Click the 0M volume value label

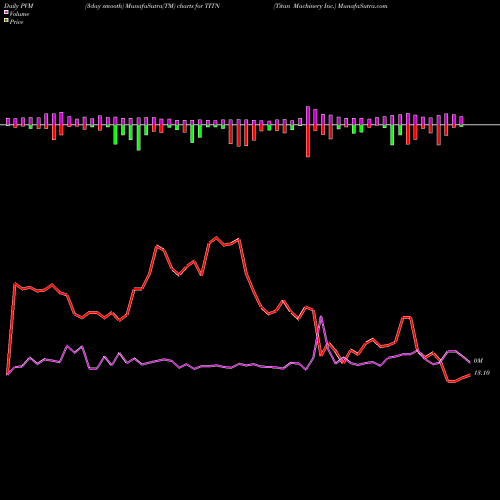[478, 361]
